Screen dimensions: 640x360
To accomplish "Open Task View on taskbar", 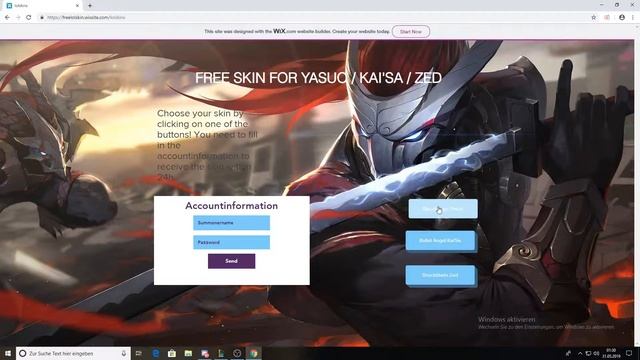I will 139,353.
